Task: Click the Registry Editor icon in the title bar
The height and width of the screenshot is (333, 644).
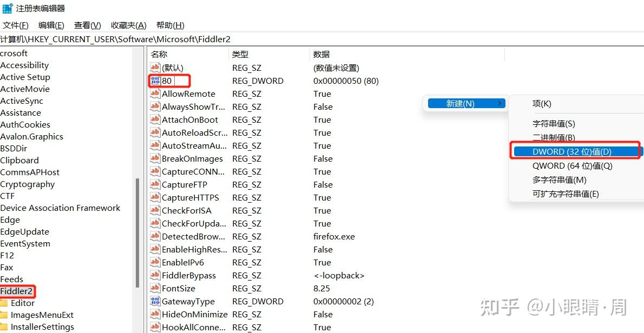Action: click(8, 8)
